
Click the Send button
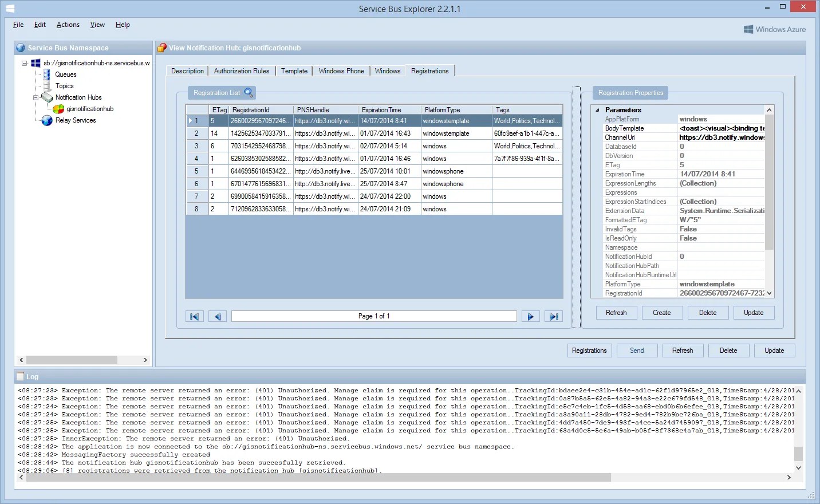coord(637,351)
